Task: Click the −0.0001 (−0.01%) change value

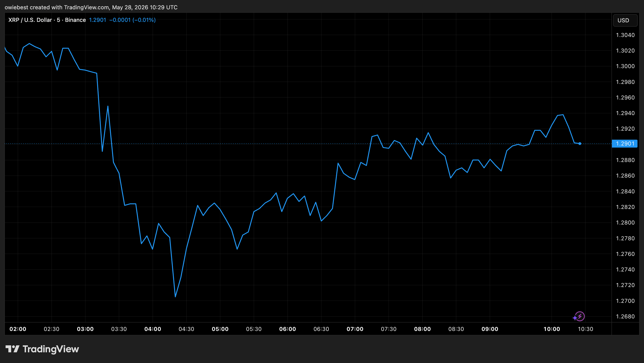Action: (x=133, y=20)
